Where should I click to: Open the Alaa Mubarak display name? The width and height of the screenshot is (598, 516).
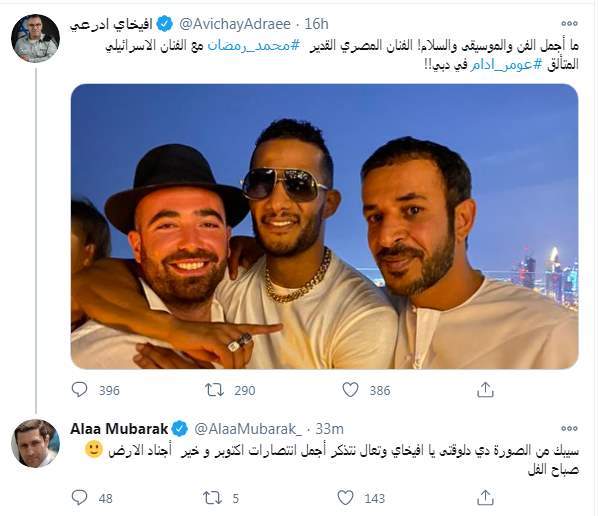pyautogui.click(x=119, y=429)
